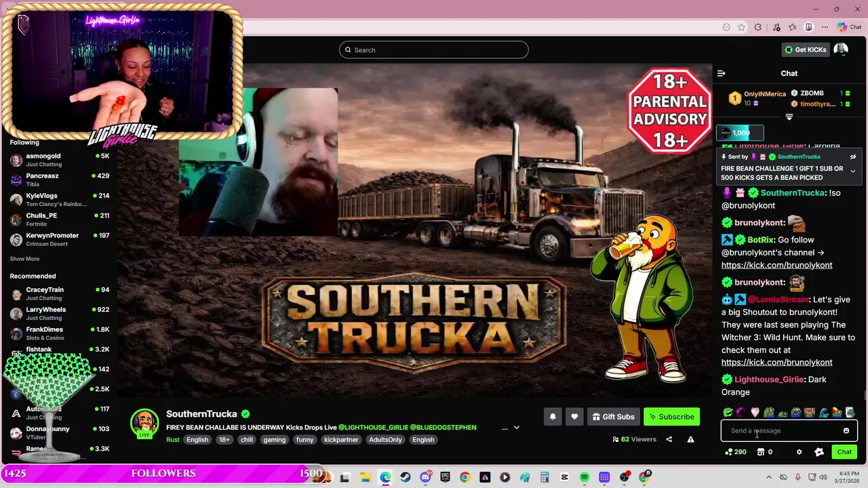Image resolution: width=868 pixels, height=488 pixels.
Task: Expand the gift leaderboard drop-down arrow
Action: click(789, 117)
